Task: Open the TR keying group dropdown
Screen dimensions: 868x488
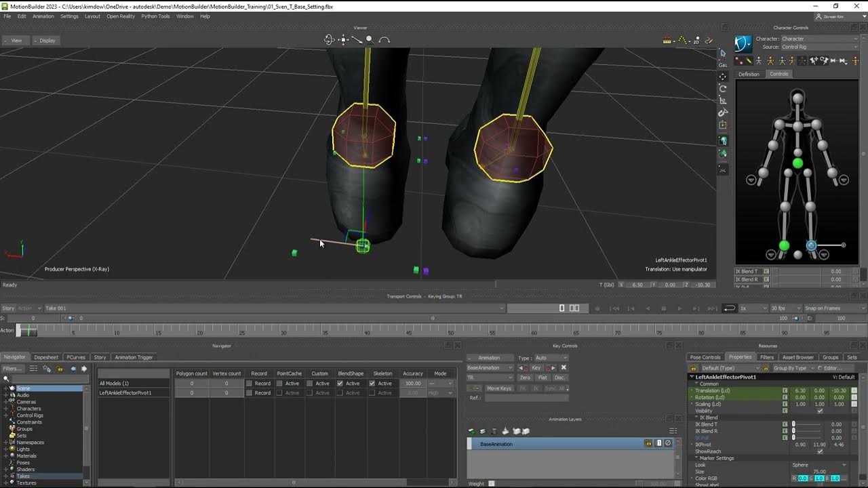Action: [490, 378]
